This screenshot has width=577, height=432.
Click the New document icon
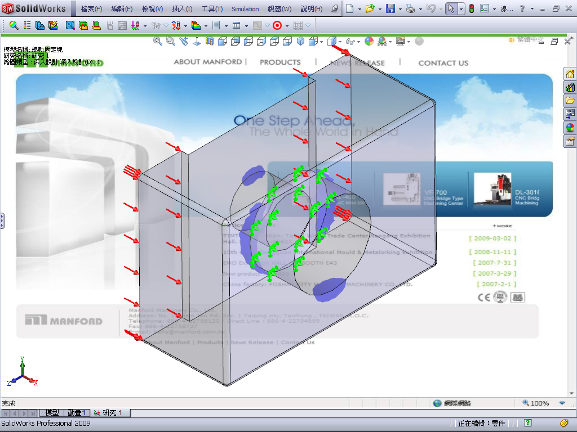[350, 8]
